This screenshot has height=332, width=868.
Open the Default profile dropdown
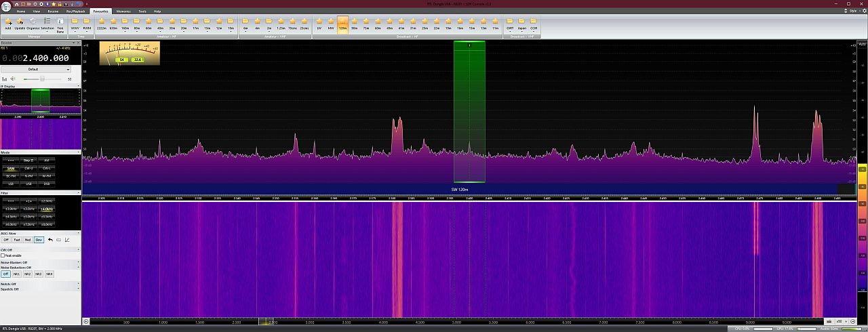point(35,69)
